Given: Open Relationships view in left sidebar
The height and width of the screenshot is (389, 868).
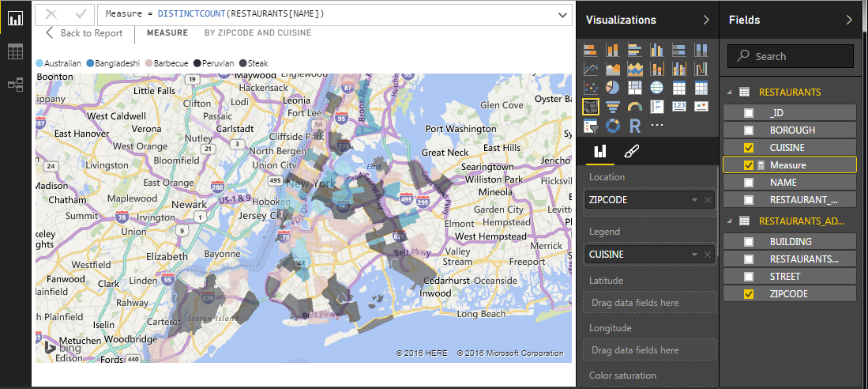Looking at the screenshot, I should pyautogui.click(x=15, y=85).
